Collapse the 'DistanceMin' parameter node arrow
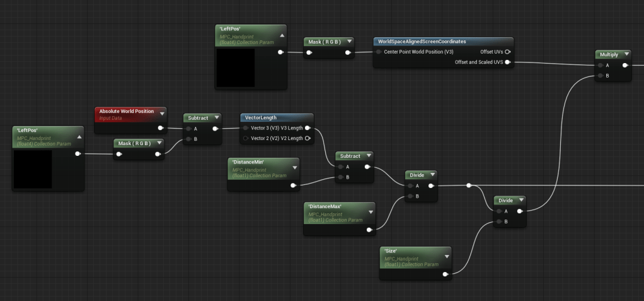This screenshot has height=301, width=644. click(x=294, y=167)
